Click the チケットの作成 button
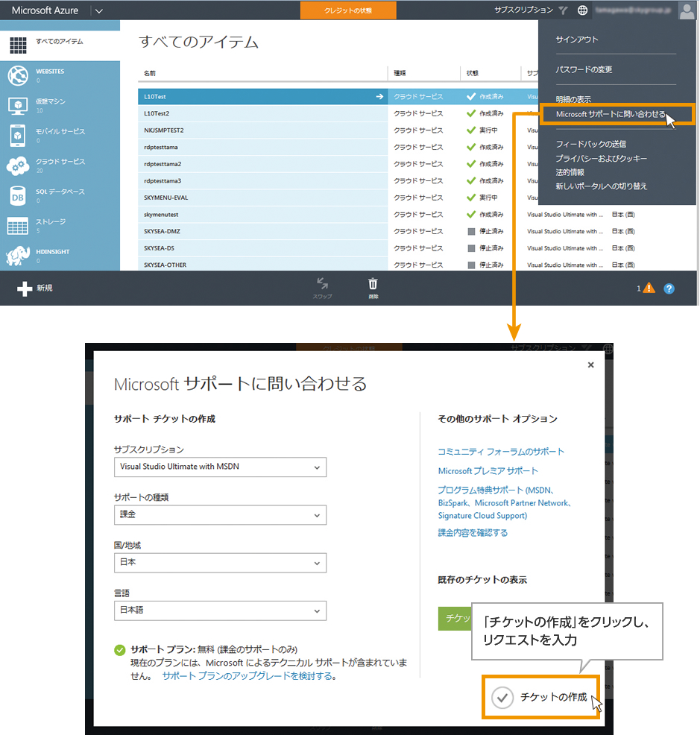The width and height of the screenshot is (700, 735). 540,697
